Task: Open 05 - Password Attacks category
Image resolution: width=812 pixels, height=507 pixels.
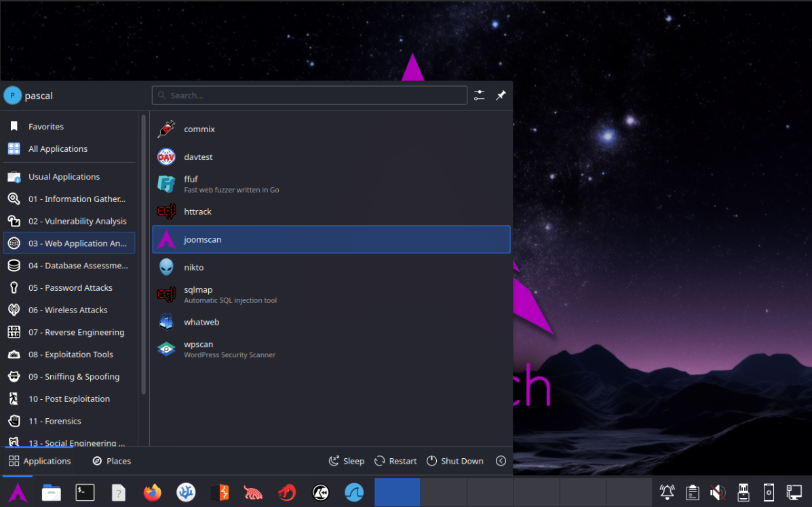Action: [x=69, y=287]
